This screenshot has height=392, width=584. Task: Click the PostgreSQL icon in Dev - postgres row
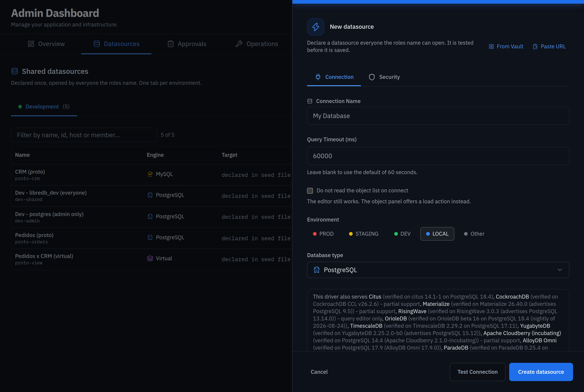click(x=150, y=217)
